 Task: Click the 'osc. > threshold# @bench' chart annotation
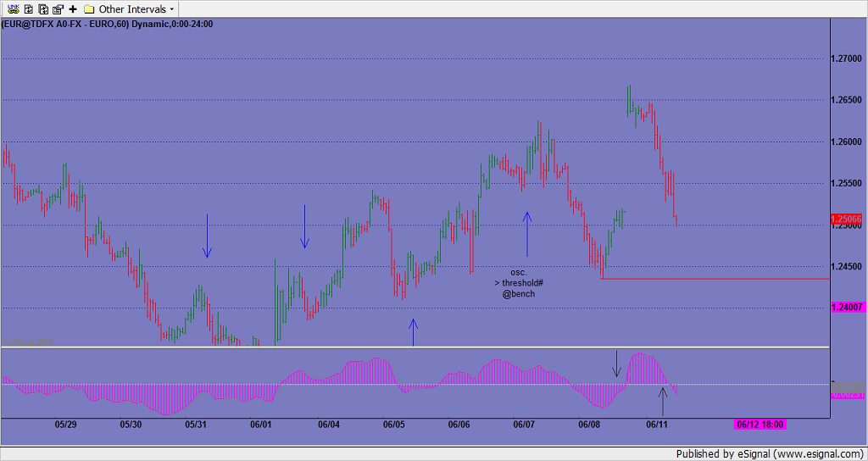click(519, 283)
